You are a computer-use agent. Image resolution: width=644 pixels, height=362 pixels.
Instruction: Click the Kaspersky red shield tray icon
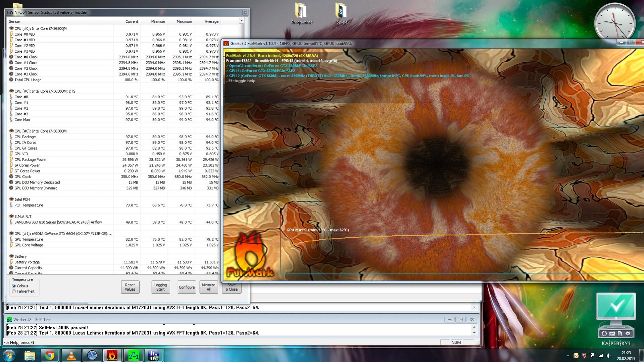click(584, 356)
